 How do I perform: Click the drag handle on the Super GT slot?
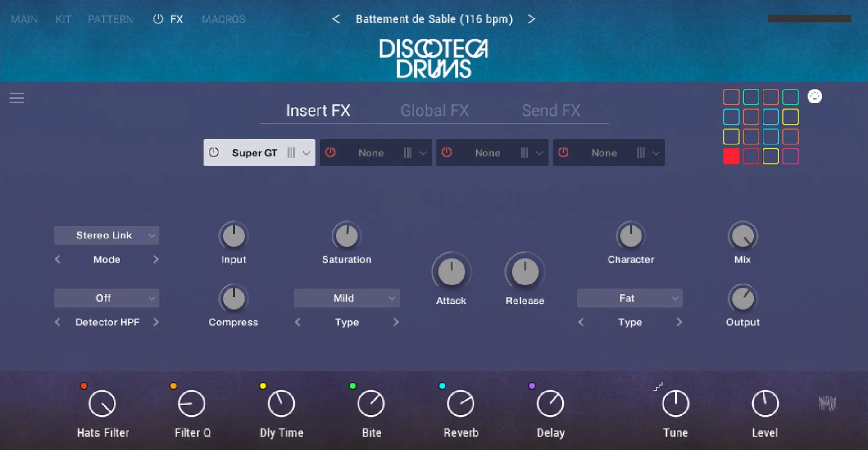pos(292,153)
